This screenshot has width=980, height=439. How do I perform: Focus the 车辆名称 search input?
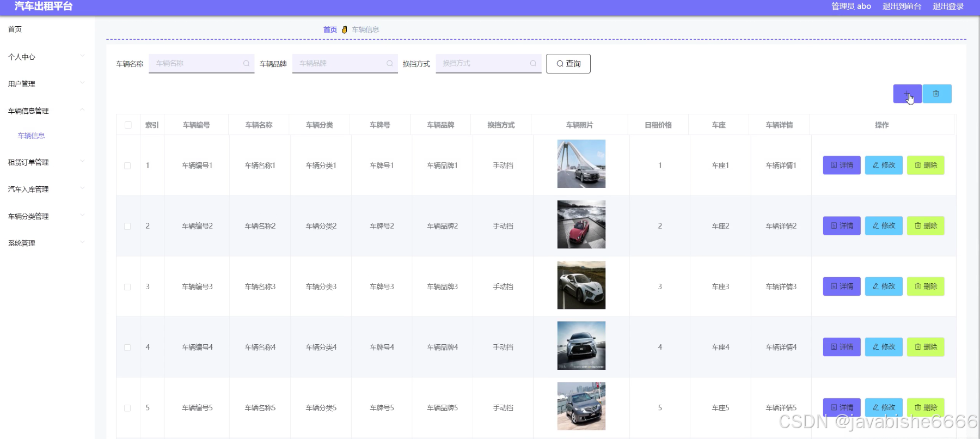201,63
